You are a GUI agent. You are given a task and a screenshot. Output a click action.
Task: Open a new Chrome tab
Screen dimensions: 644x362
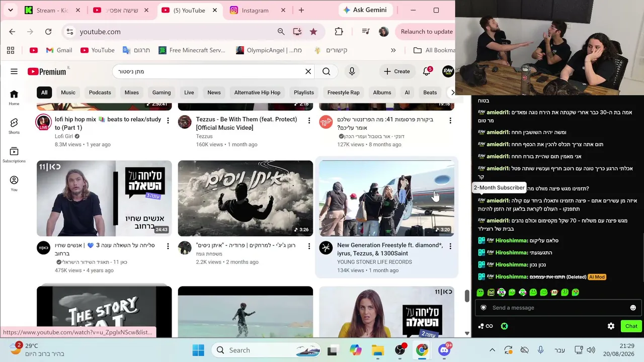point(301,10)
